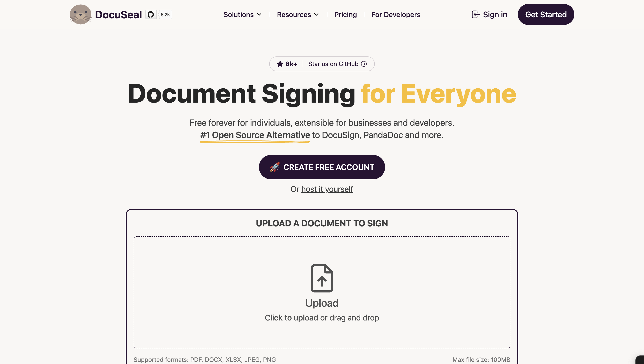This screenshot has height=364, width=644.
Task: Go to For Developers section
Action: point(396,14)
